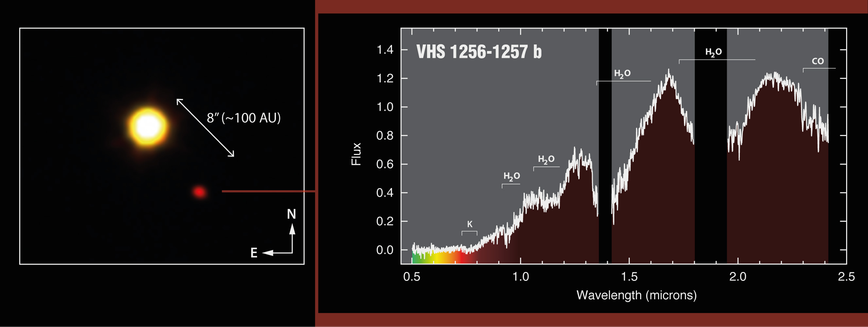Click the K absorption label

coord(469,224)
